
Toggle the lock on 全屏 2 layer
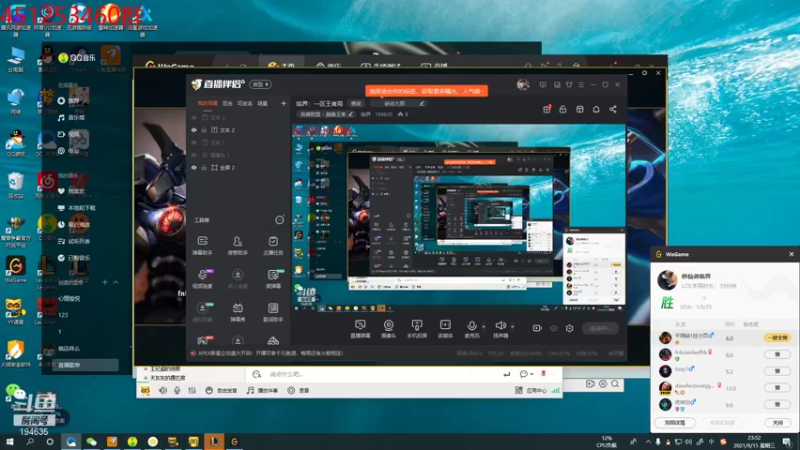coord(204,167)
